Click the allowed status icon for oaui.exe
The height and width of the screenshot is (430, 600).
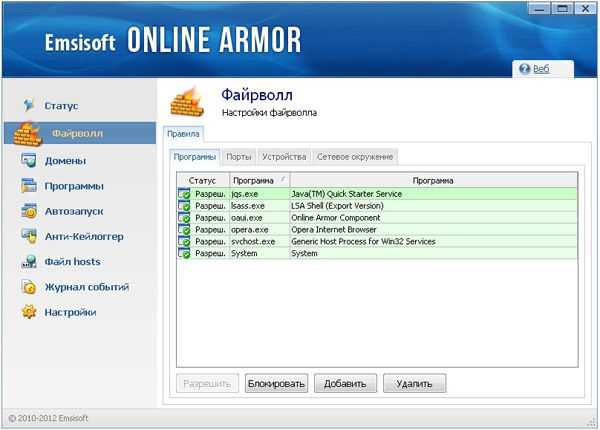pos(184,217)
